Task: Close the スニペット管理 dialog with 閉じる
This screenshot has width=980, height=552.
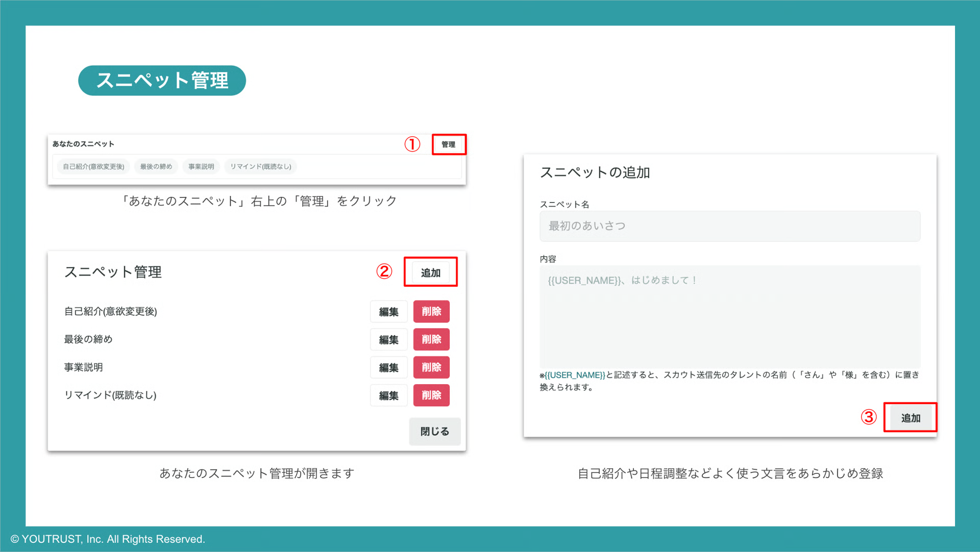Action: (435, 432)
